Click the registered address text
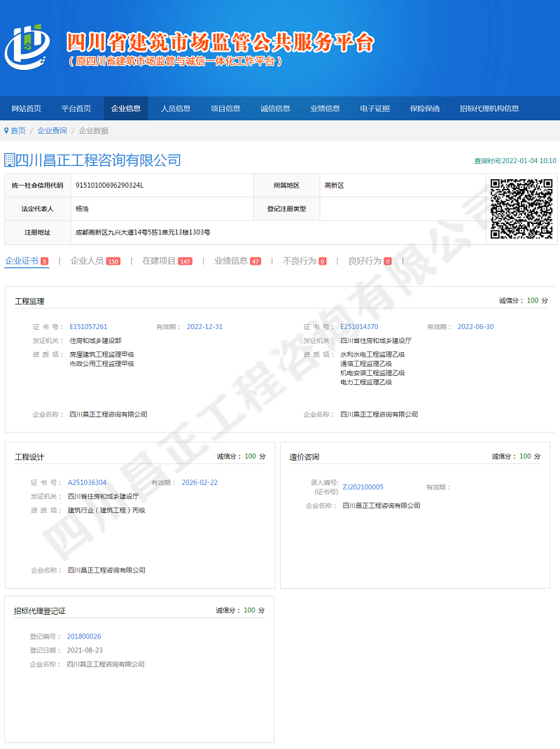 click(x=143, y=232)
